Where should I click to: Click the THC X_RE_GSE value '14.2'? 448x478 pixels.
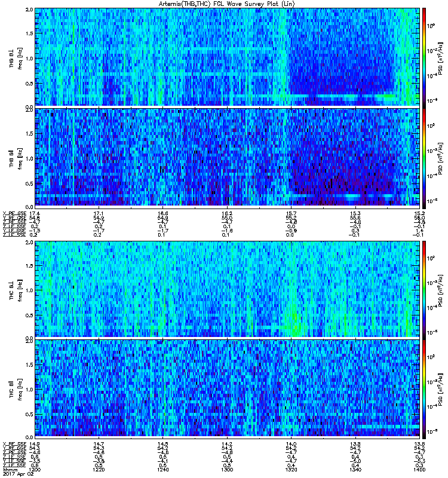tap(227, 444)
